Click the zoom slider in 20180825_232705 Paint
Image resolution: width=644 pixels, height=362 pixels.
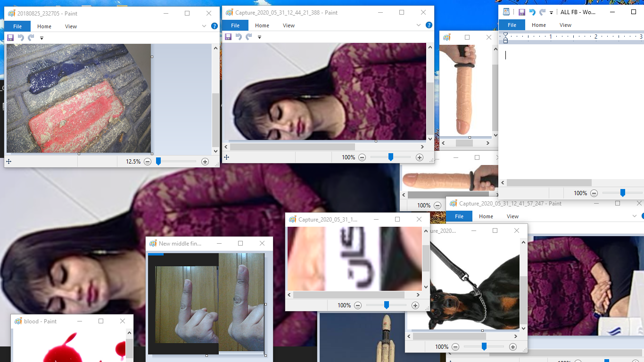point(158,162)
